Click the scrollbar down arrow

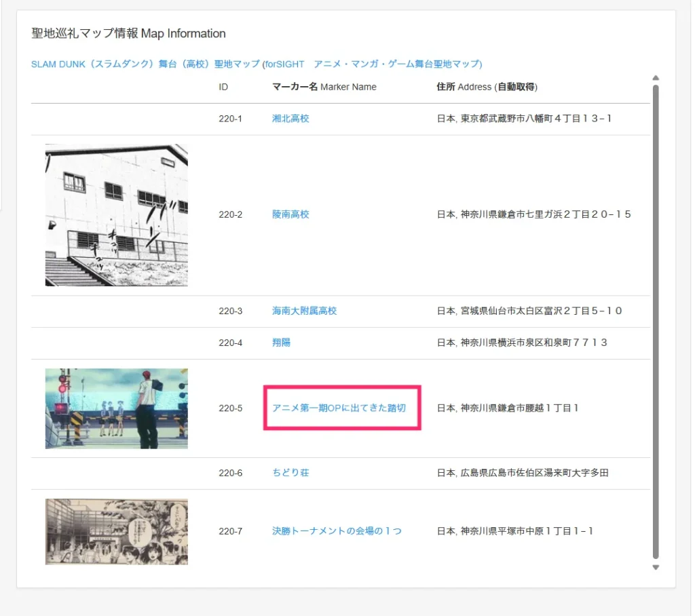[x=656, y=567]
